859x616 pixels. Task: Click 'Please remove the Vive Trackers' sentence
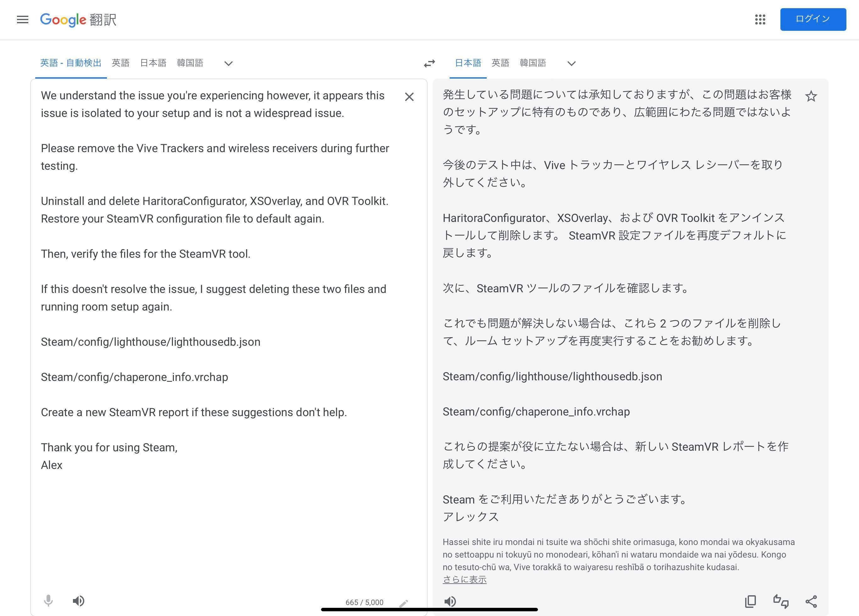(215, 157)
